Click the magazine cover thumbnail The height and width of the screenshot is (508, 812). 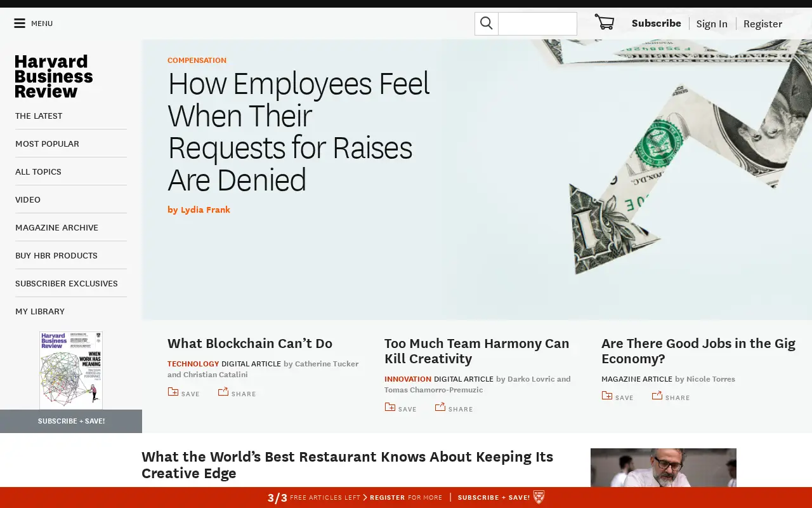tap(71, 370)
